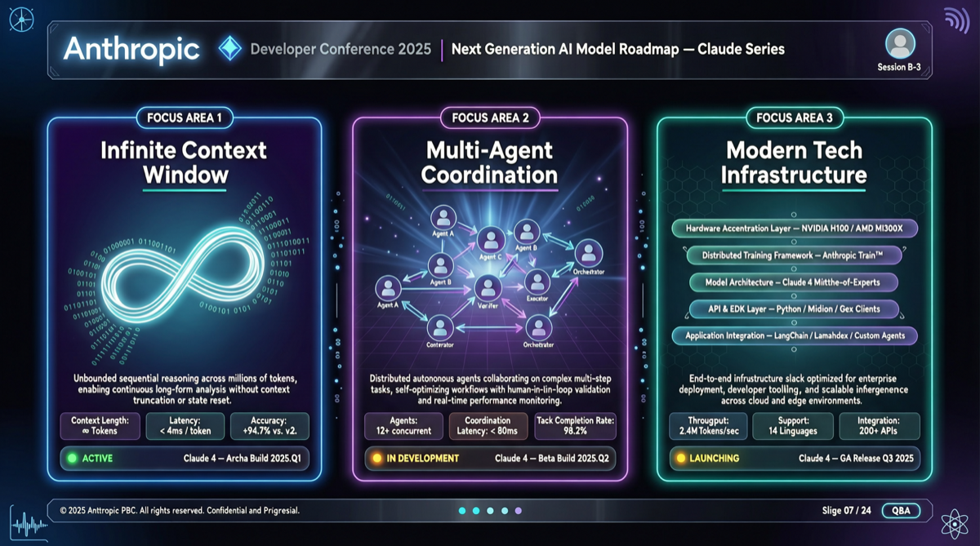Screen dimensions: 980x546
Task: Open the Session B-3 presenter avatar
Action: [900, 43]
